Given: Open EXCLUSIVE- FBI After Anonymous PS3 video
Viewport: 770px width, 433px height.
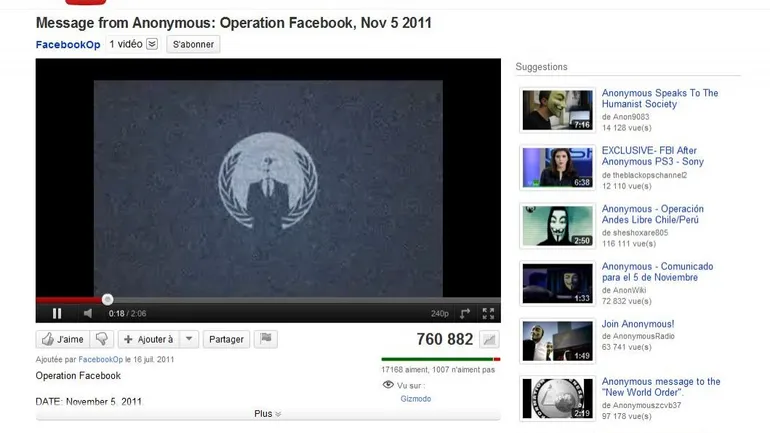Looking at the screenshot, I should click(x=653, y=156).
